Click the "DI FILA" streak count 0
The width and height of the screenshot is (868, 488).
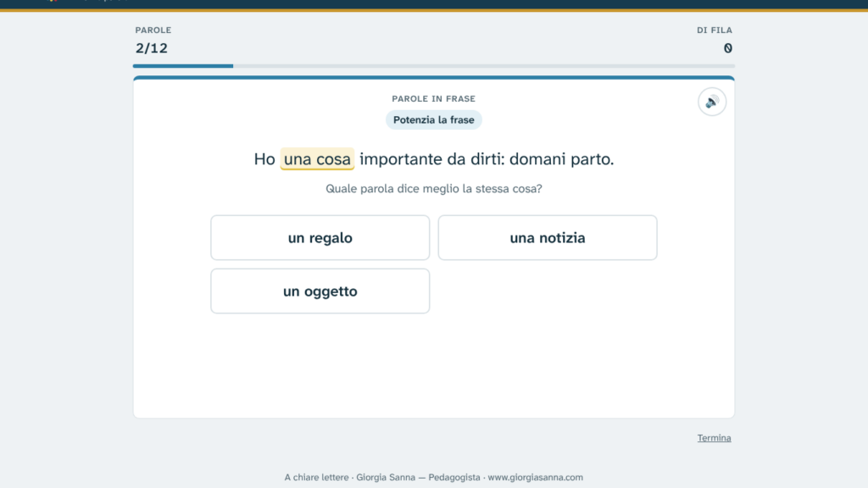click(x=727, y=48)
